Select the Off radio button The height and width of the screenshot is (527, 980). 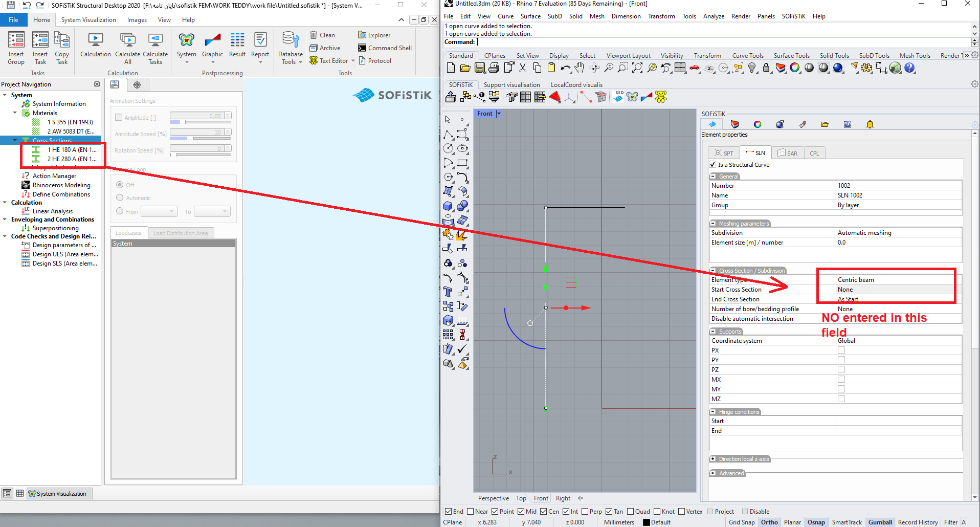(x=120, y=185)
